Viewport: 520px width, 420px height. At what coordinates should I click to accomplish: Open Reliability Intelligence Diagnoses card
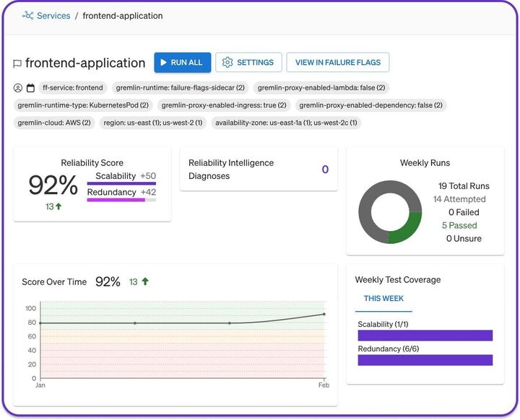(x=259, y=170)
